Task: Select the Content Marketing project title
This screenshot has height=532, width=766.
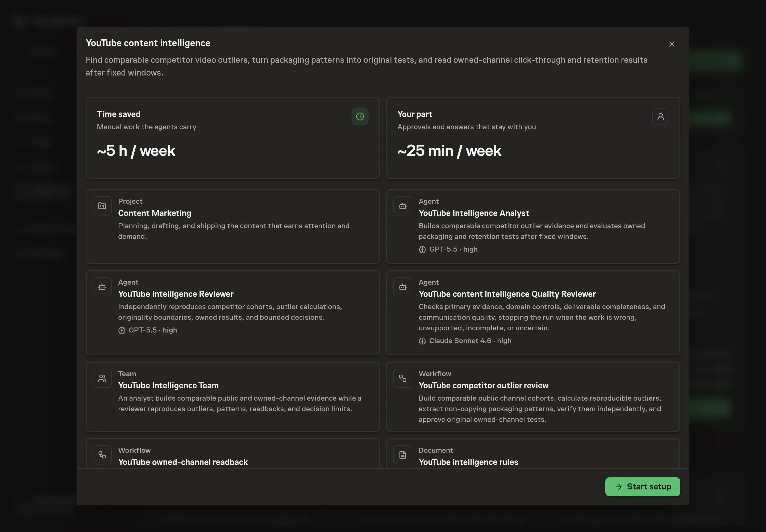Action: coord(155,213)
